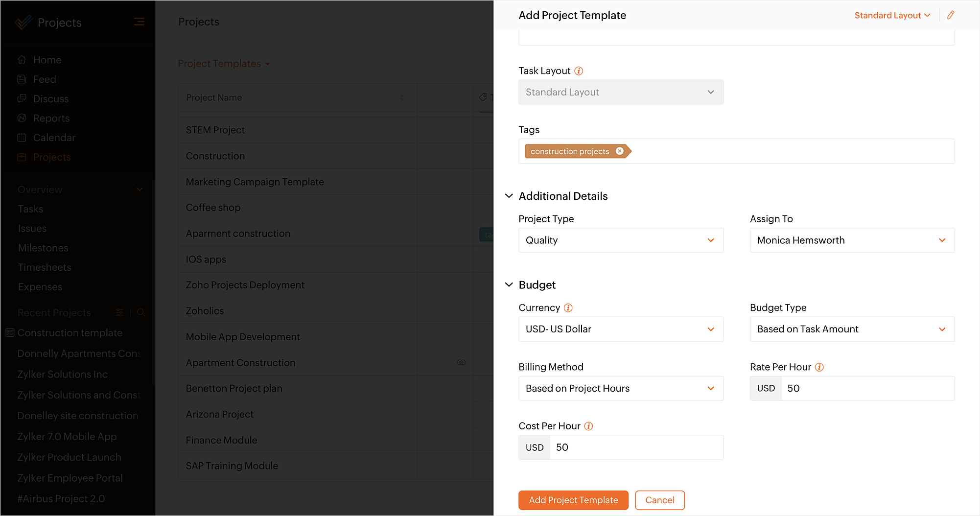The image size is (980, 516).
Task: Open the Billing Method dropdown
Action: click(x=621, y=389)
